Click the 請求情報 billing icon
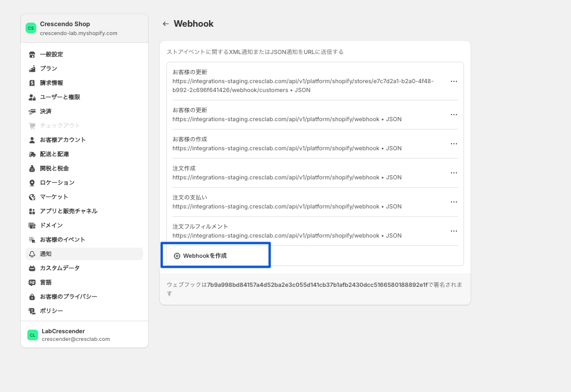Screen dimensions: 571x392 click(32, 83)
